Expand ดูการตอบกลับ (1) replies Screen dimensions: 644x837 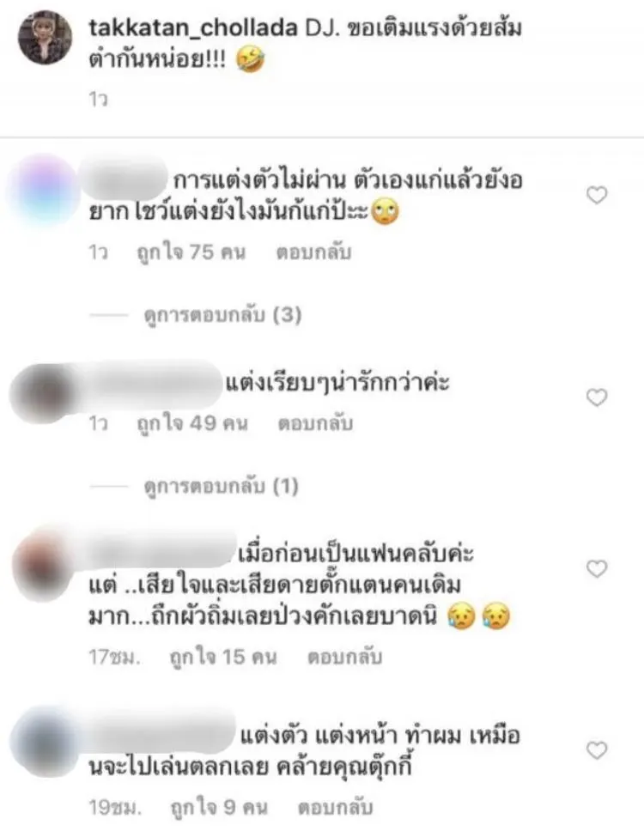pos(221,486)
